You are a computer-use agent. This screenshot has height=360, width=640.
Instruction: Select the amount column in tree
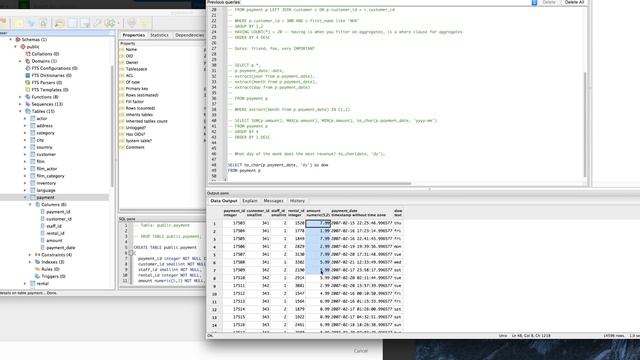pyautogui.click(x=54, y=240)
